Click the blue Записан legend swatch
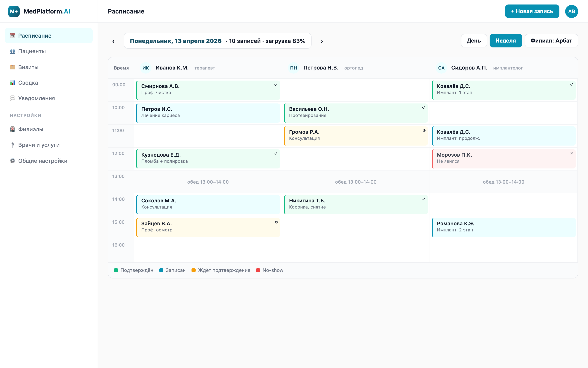The height and width of the screenshot is (368, 588). point(161,270)
